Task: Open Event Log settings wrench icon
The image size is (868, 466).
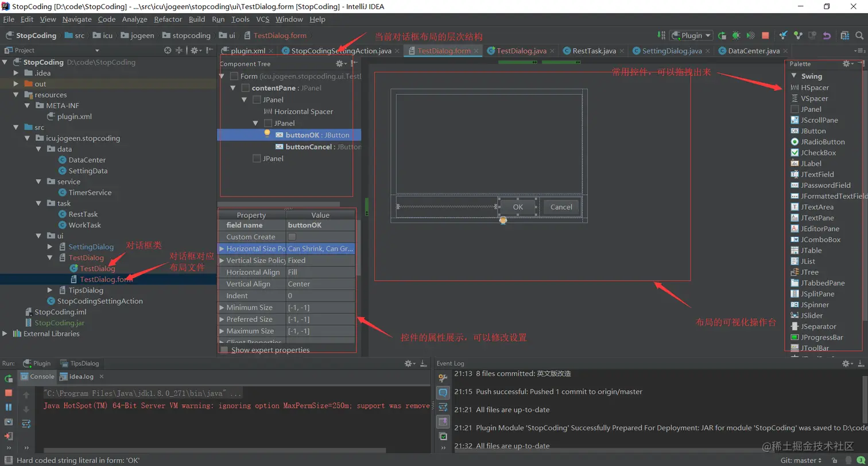Action: click(x=443, y=378)
